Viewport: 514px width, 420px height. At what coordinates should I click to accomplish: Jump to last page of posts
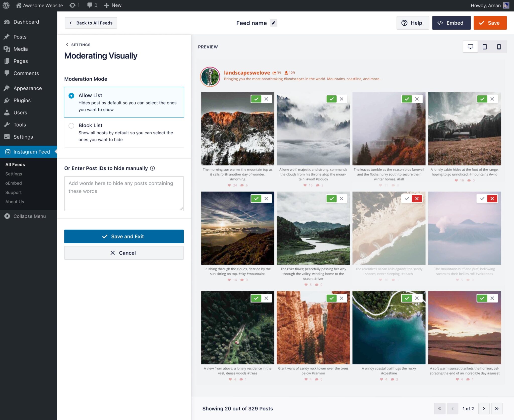click(497, 408)
